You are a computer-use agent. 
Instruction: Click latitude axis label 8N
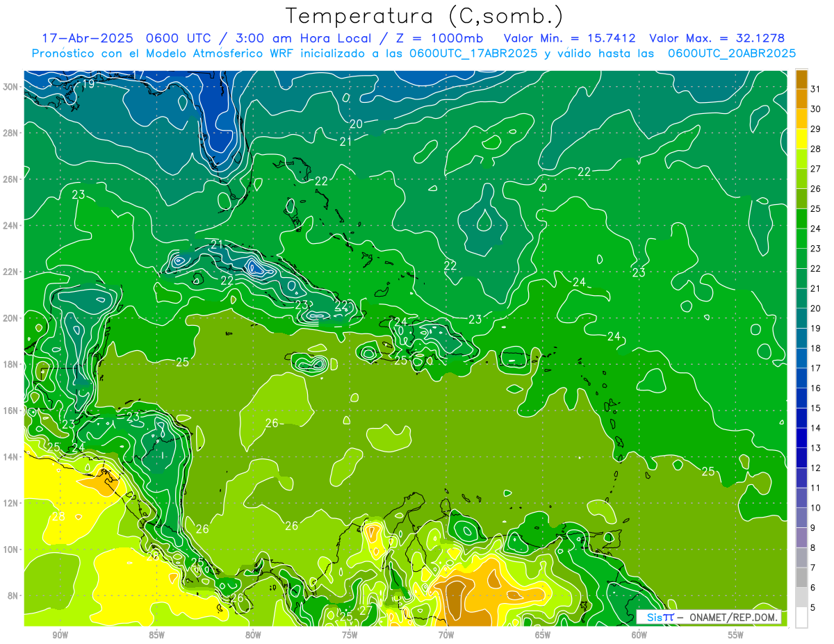pyautogui.click(x=12, y=595)
